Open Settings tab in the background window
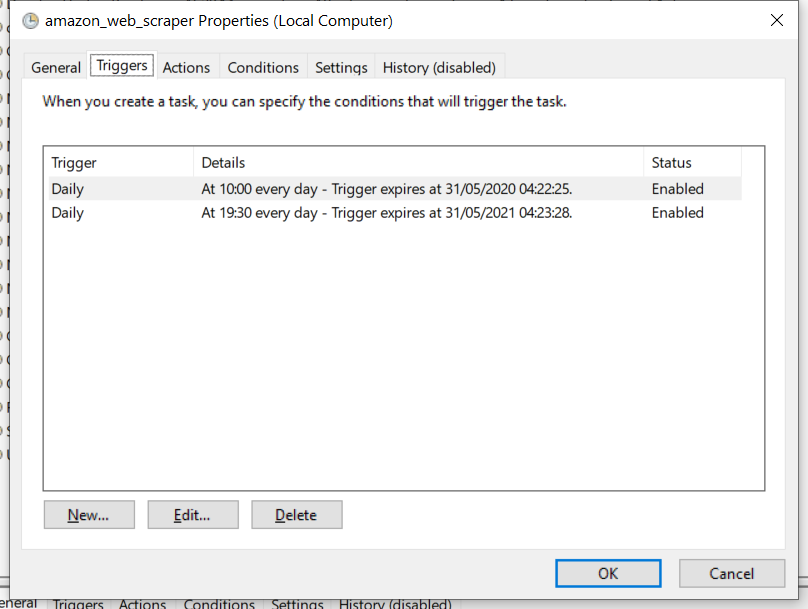This screenshot has height=609, width=808. (297, 604)
